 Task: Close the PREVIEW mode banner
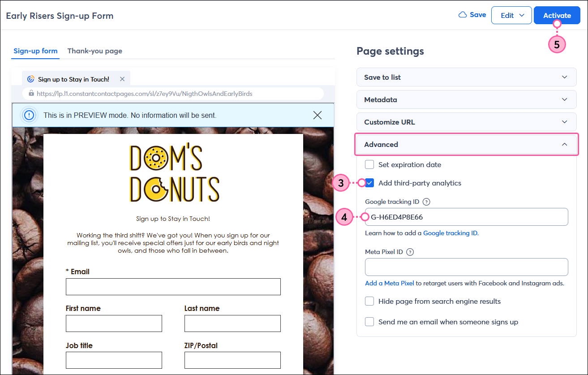(x=318, y=115)
